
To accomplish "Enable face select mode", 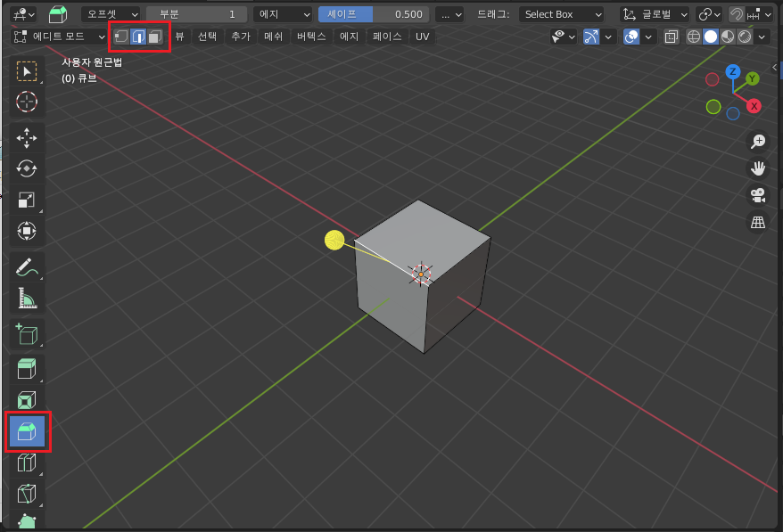I will pyautogui.click(x=155, y=37).
